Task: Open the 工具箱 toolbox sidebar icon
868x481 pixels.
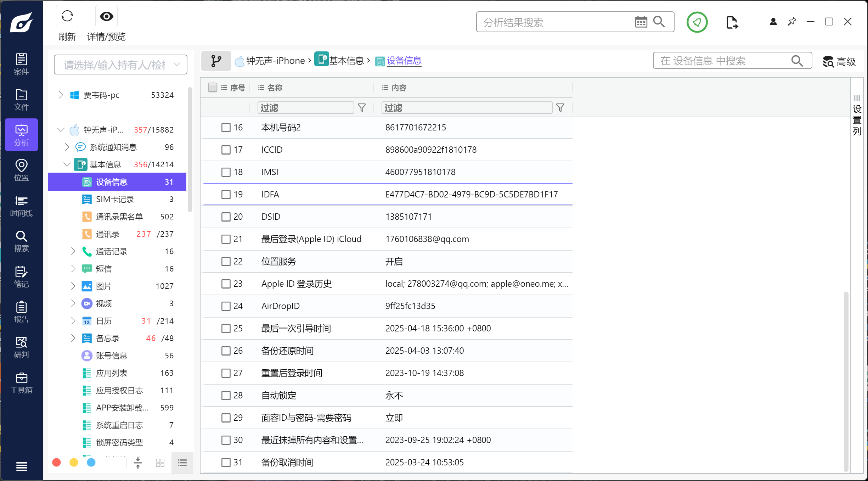Action: [x=21, y=383]
